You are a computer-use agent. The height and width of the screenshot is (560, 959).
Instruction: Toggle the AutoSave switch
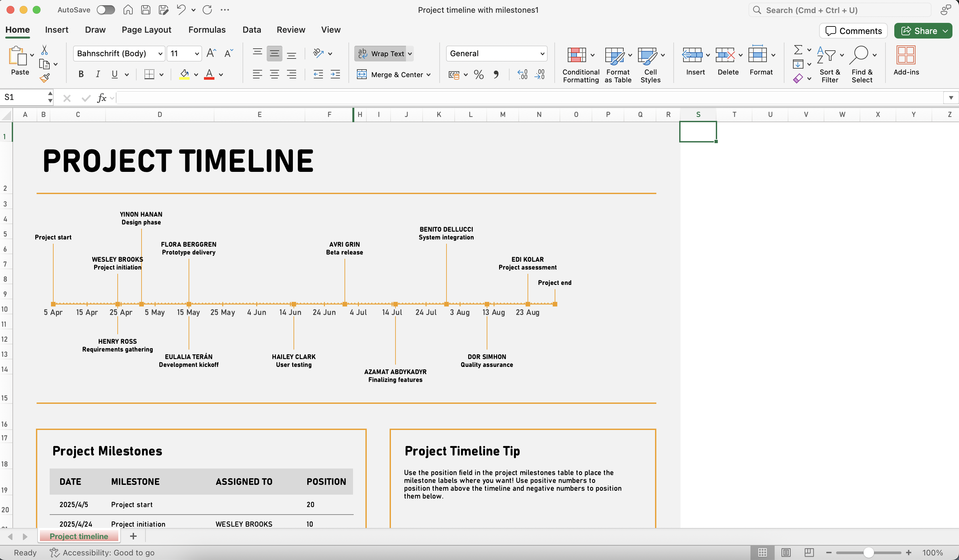click(x=106, y=10)
